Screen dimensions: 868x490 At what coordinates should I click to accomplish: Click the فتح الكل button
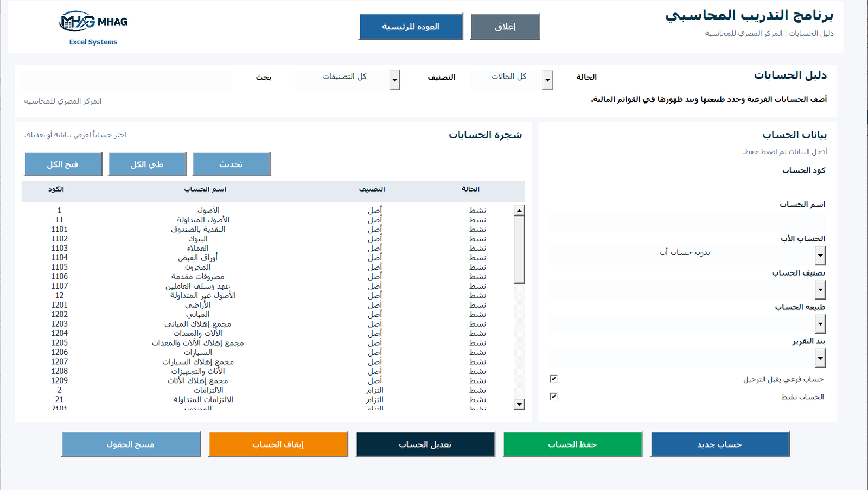[x=63, y=164]
